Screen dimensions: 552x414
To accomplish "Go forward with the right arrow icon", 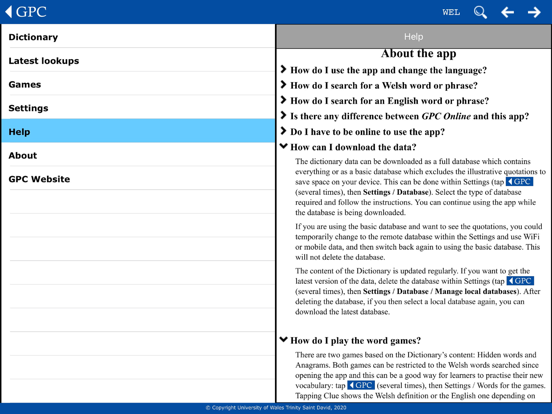I will click(534, 12).
